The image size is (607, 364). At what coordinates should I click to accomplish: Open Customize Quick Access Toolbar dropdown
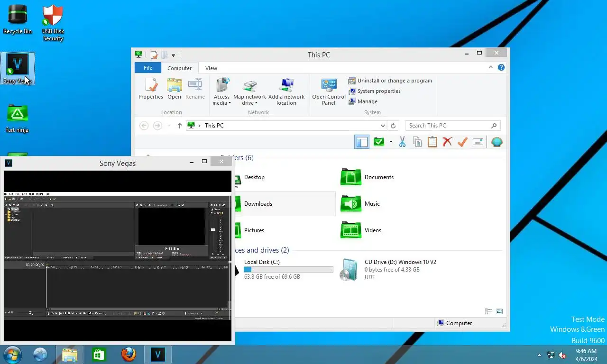(x=173, y=55)
